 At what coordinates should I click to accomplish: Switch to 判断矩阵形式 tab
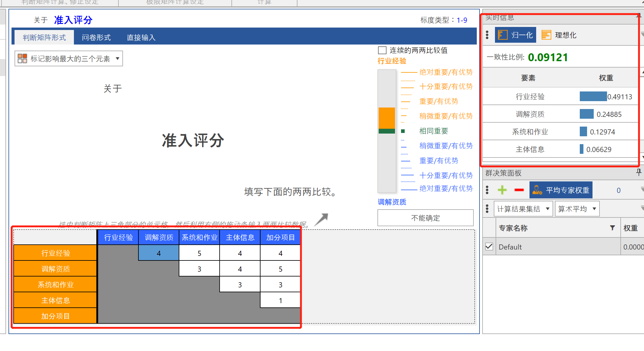point(44,37)
